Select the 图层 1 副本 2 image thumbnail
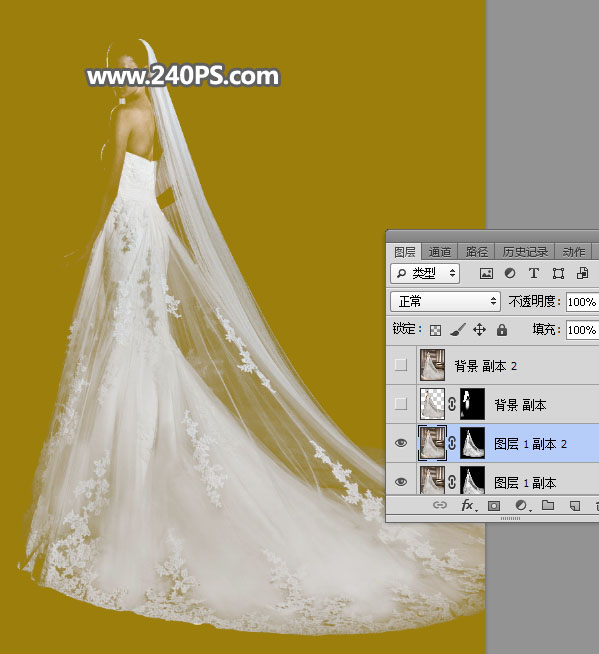The width and height of the screenshot is (599, 654). 432,443
